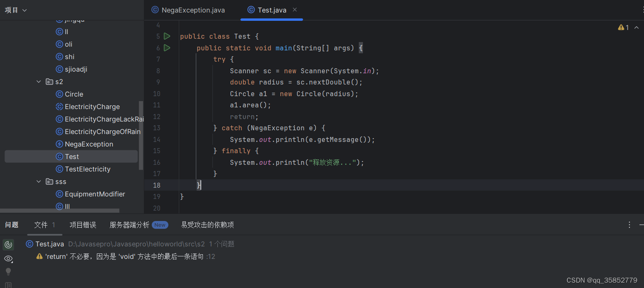Select ElectricityChargeLackRain in project tree
Viewport: 644px width, 288px height.
tap(104, 119)
